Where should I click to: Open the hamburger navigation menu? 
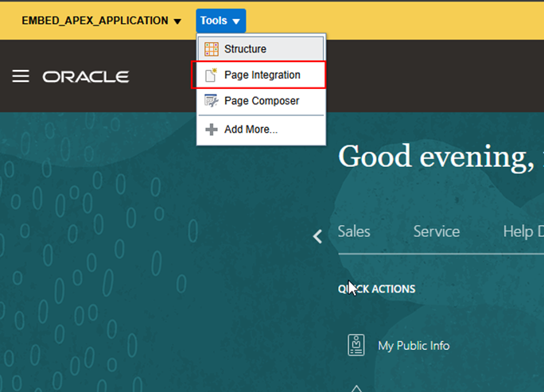point(21,76)
